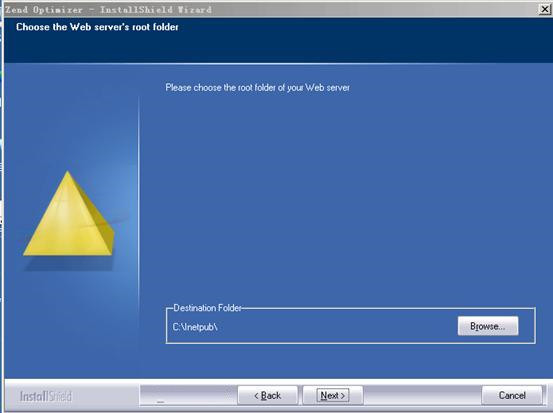Click empty space inside Destination Folder box
Image resolution: width=553 pixels, height=413 pixels.
tap(335, 327)
